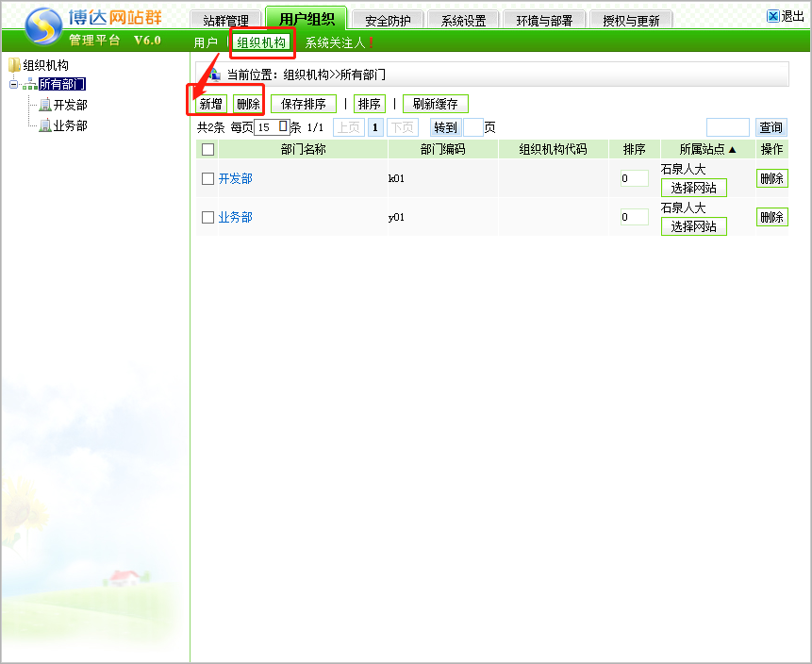Image resolution: width=812 pixels, height=664 pixels.
Task: Toggle the select-all checkbox in table header
Action: point(208,149)
